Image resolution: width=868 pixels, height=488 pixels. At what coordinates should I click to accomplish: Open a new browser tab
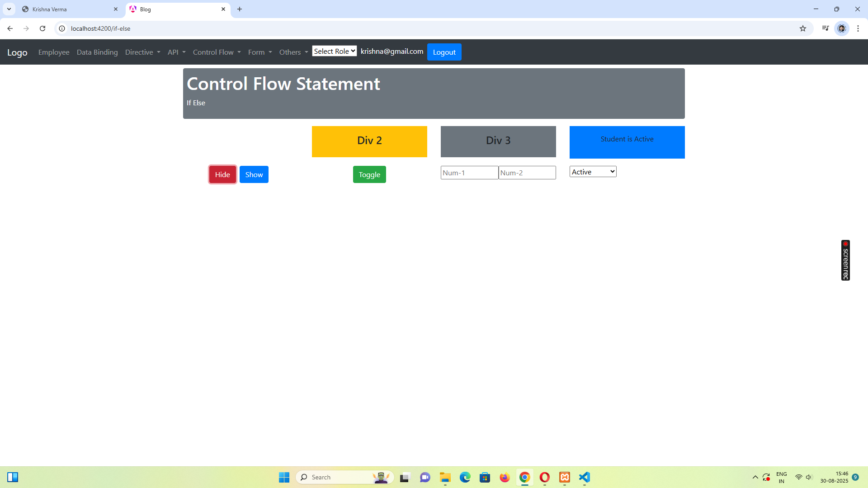pyautogui.click(x=240, y=9)
